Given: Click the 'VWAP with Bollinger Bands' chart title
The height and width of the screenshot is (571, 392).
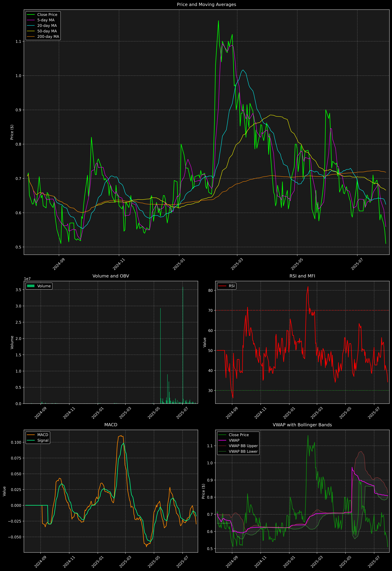Looking at the screenshot, I should 302,425.
